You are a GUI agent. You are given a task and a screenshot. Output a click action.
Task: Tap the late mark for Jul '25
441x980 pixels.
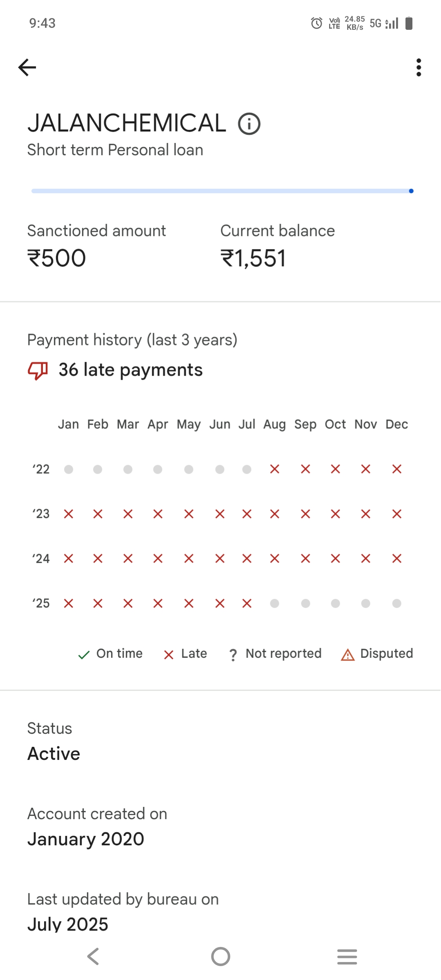(247, 603)
